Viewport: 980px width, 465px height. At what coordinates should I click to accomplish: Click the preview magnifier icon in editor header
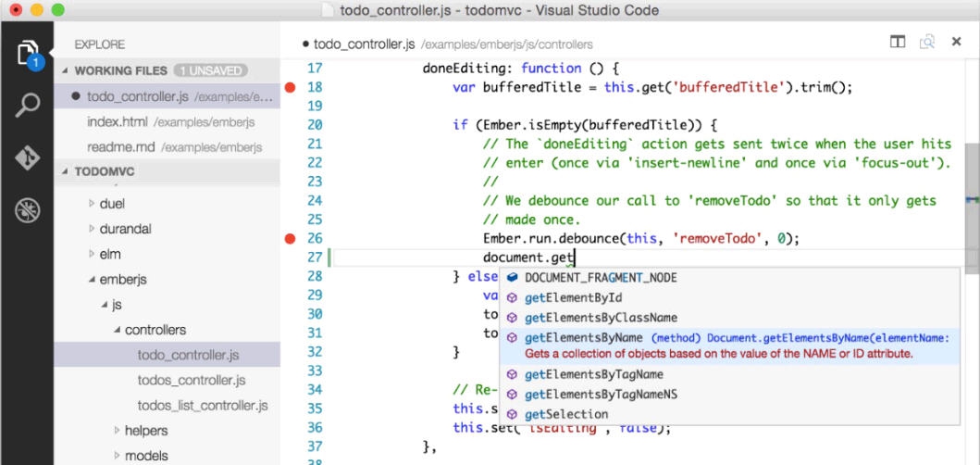[927, 42]
